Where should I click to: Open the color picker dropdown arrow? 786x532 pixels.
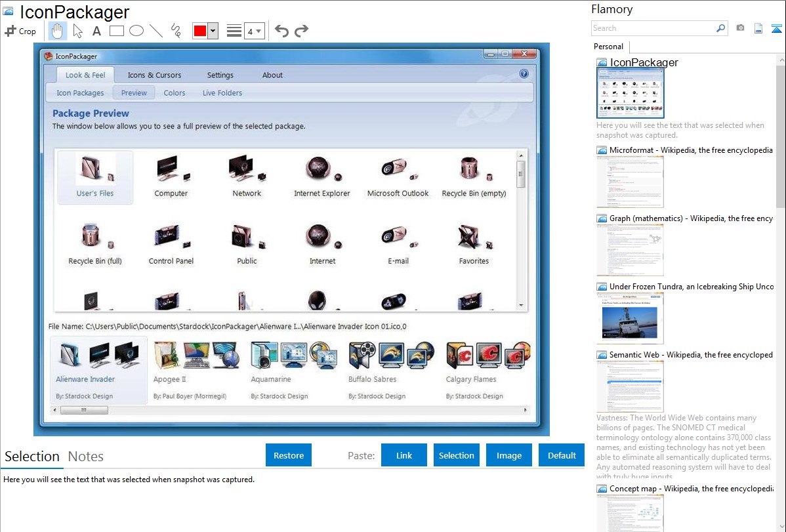click(213, 31)
